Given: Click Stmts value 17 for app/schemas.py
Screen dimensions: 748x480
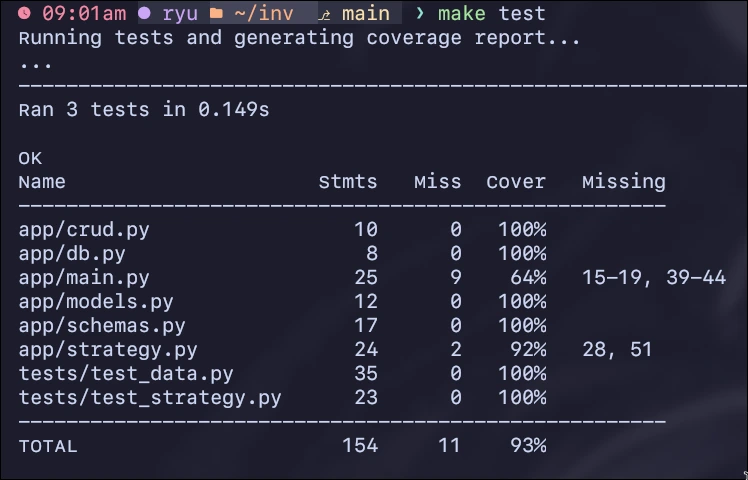Looking at the screenshot, I should pyautogui.click(x=366, y=325).
